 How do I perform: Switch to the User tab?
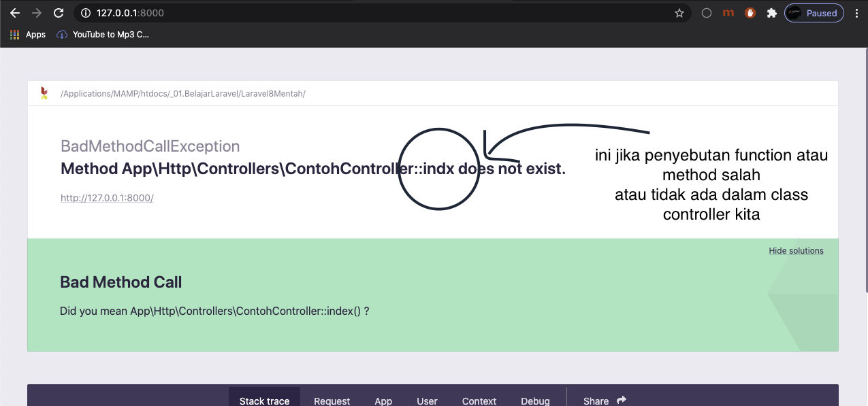click(x=427, y=400)
